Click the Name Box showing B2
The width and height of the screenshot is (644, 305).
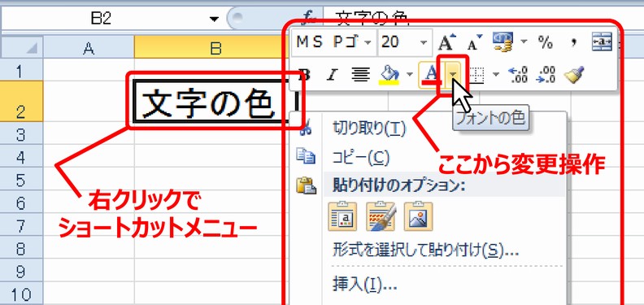(101, 20)
